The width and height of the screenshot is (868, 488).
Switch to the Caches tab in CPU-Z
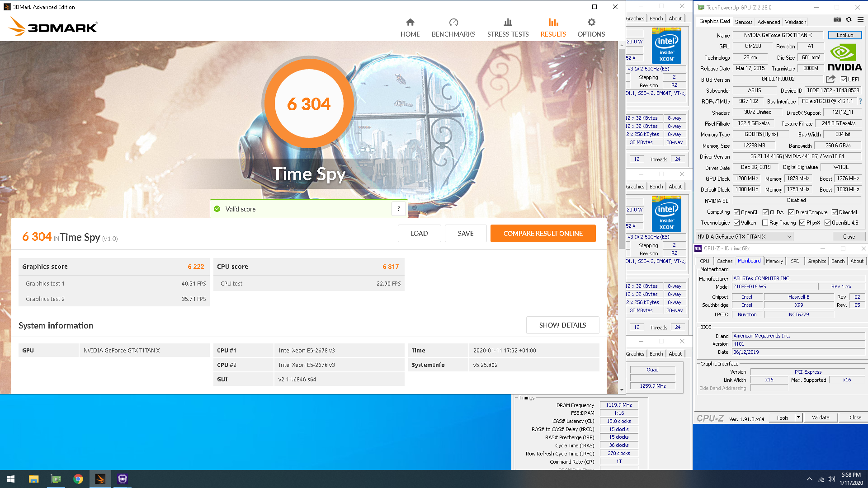(x=724, y=261)
